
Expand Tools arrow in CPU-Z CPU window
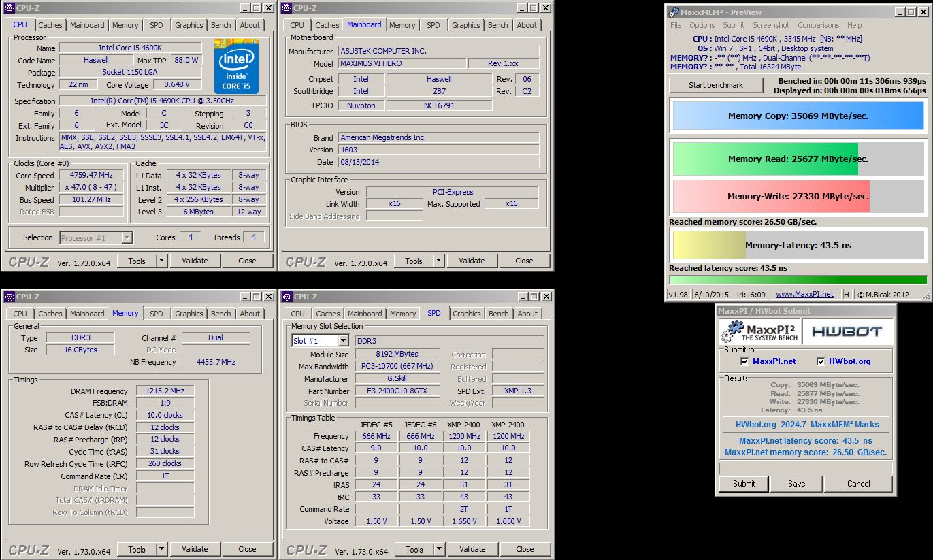point(161,261)
